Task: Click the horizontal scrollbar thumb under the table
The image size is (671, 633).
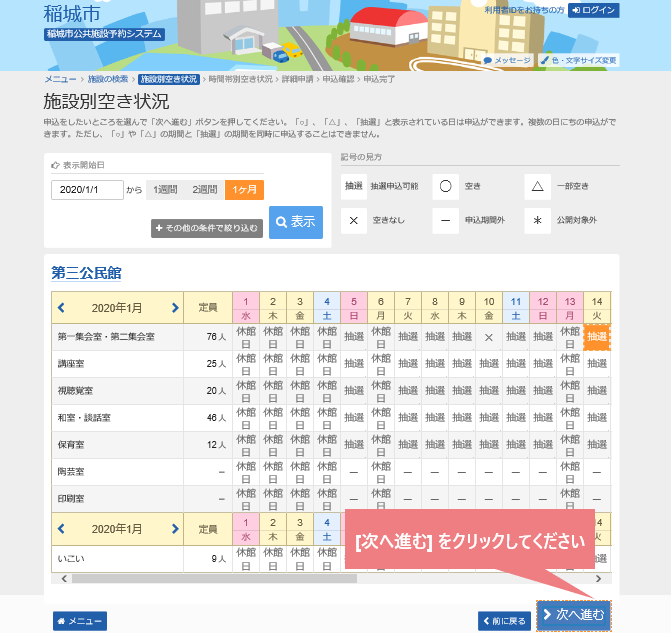Action: [x=214, y=579]
